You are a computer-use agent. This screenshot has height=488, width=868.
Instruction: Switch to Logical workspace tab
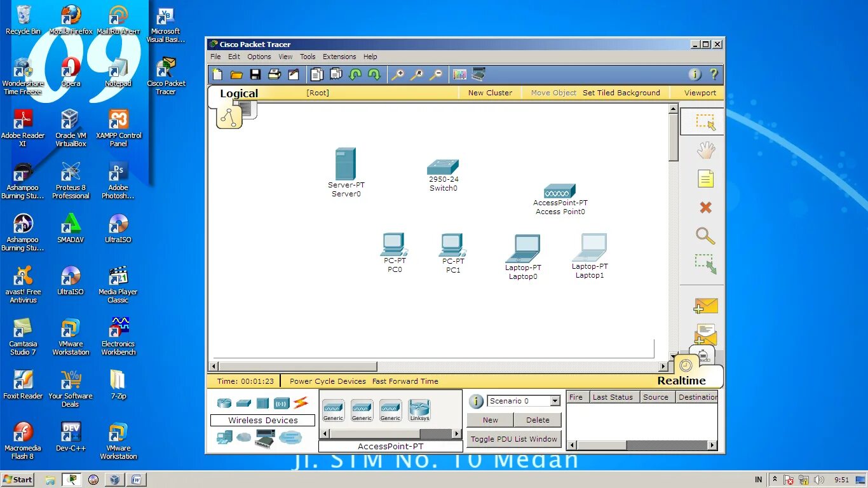239,93
